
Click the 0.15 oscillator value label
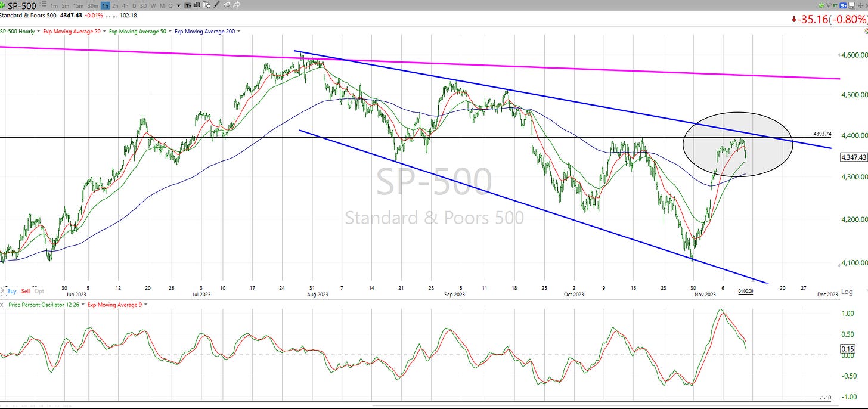(848, 349)
